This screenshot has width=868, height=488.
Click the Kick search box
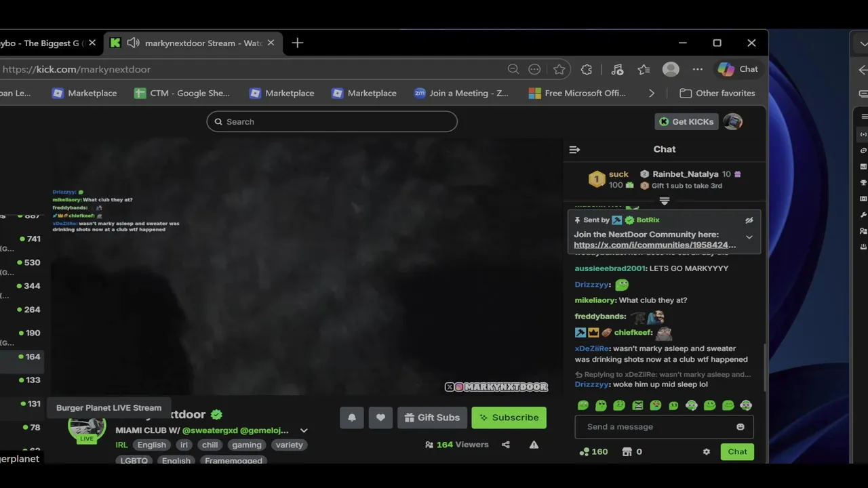(x=332, y=121)
